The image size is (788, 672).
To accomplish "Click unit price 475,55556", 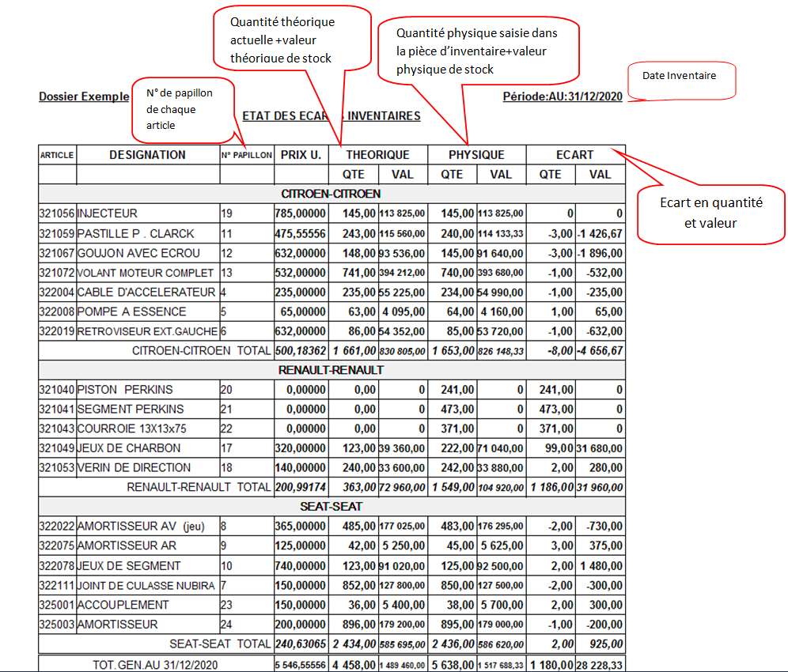I will pyautogui.click(x=301, y=233).
